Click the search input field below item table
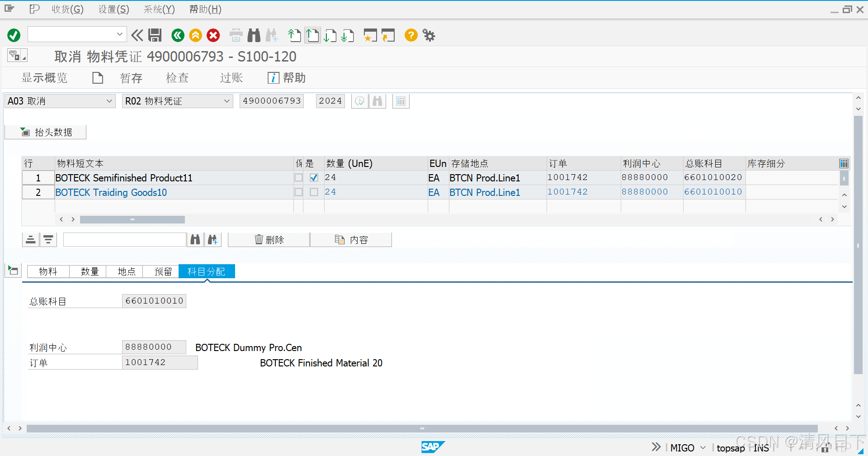The height and width of the screenshot is (456, 868). tap(124, 239)
